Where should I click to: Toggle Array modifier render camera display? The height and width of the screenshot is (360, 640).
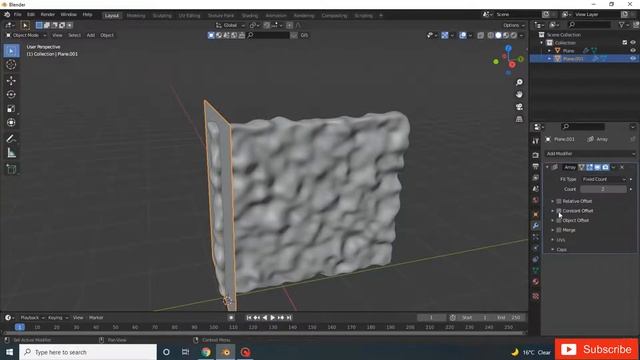pyautogui.click(x=605, y=167)
